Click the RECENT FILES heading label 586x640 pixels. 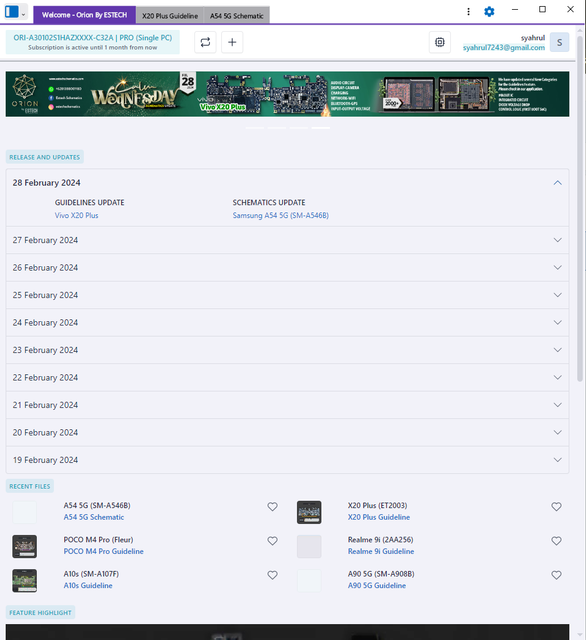click(x=30, y=487)
